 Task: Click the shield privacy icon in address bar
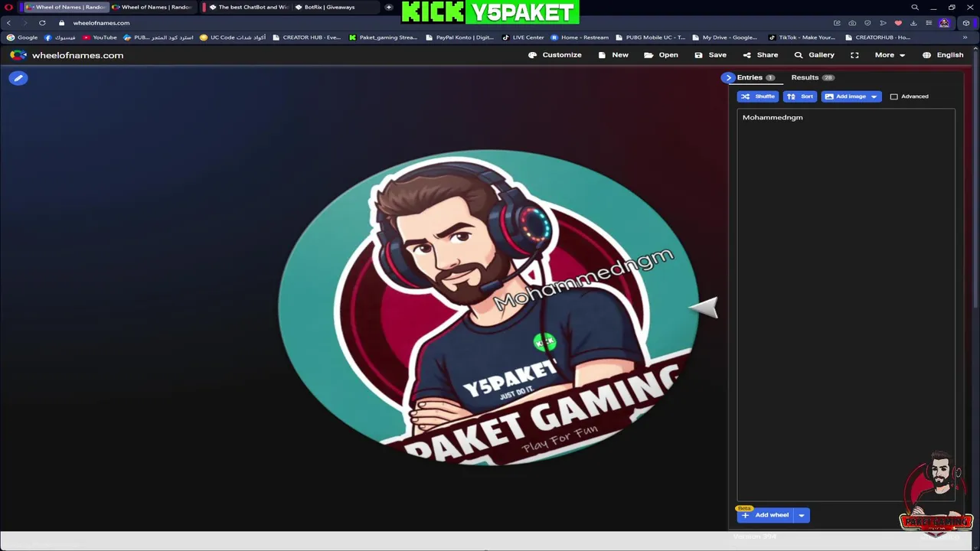coord(867,23)
